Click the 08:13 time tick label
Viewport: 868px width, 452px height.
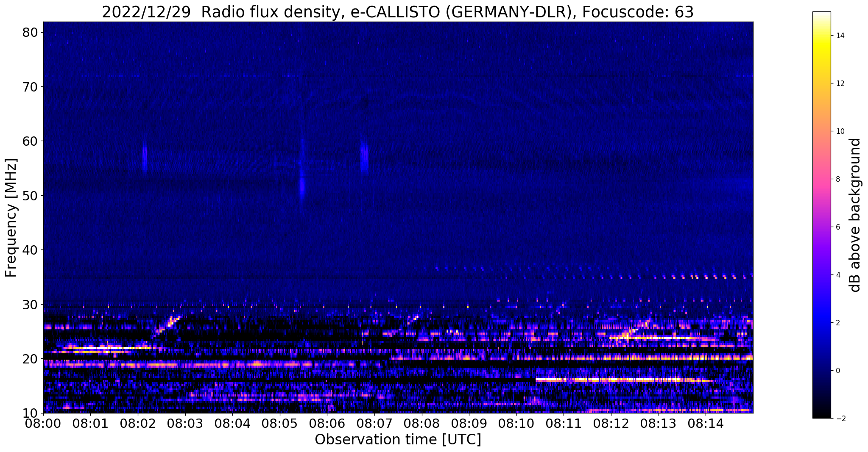click(658, 423)
